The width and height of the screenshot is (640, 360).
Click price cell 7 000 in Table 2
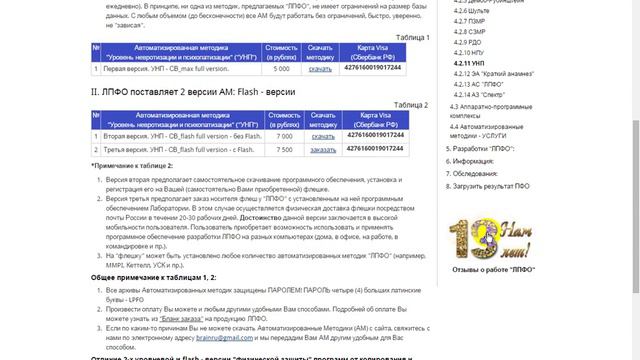(x=284, y=137)
